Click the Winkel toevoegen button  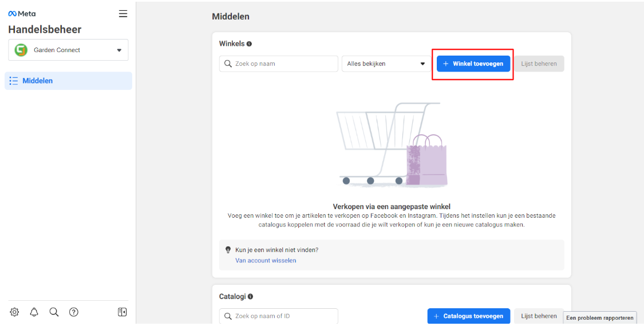click(x=473, y=64)
